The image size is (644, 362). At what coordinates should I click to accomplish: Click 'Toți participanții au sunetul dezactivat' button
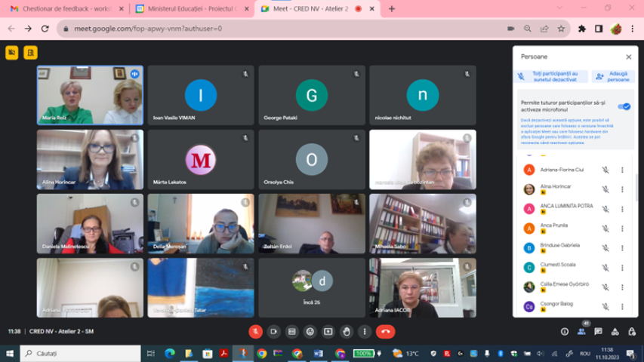click(550, 76)
